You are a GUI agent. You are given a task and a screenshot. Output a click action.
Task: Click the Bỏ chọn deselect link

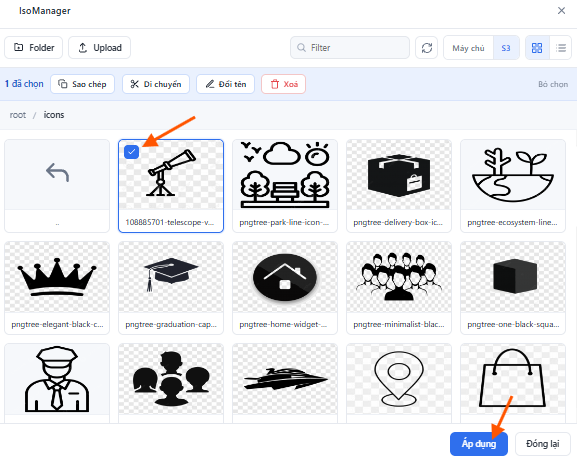(553, 84)
